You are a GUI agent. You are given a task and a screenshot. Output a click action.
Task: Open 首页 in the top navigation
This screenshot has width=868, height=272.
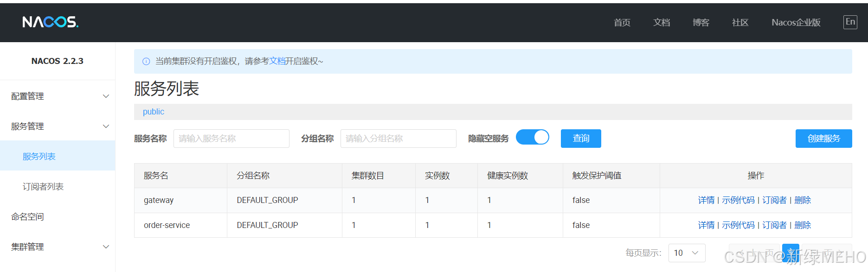pyautogui.click(x=622, y=22)
